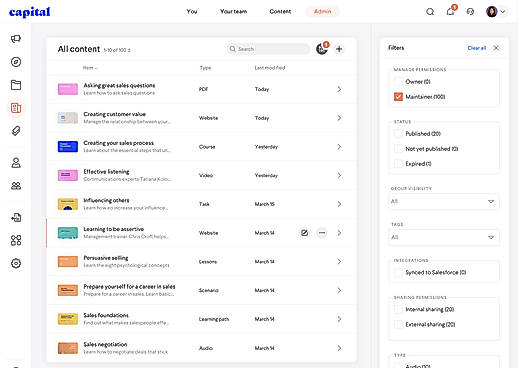Enable the Synced to Salesforce filter

coord(398,272)
